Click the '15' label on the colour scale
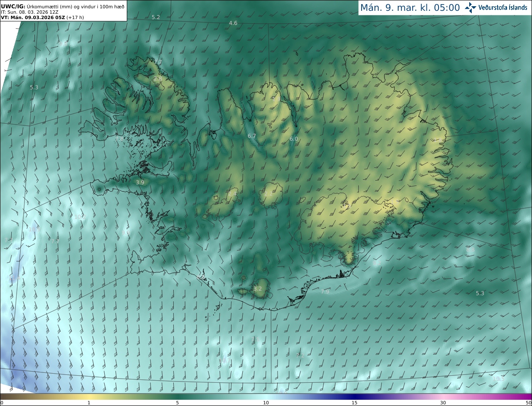This screenshot has height=406, width=532. coord(354,403)
